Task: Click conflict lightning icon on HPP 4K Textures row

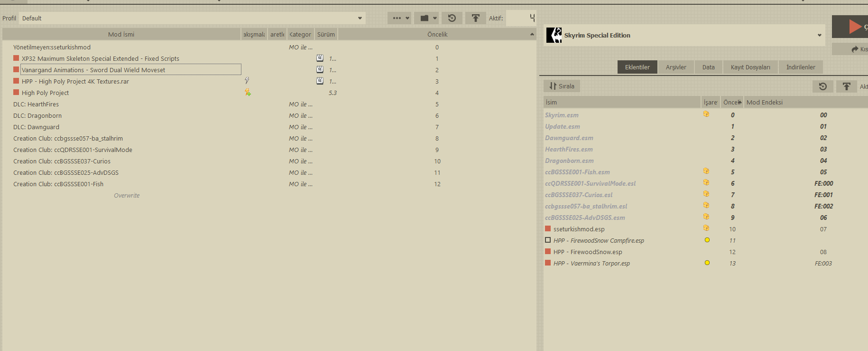Action: click(x=247, y=81)
